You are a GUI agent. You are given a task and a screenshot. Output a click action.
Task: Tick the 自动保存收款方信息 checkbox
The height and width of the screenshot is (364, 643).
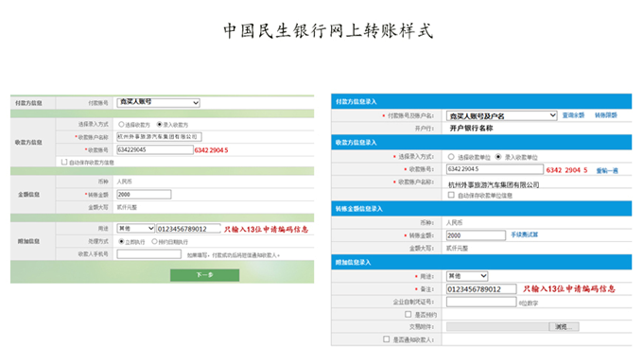(64, 162)
